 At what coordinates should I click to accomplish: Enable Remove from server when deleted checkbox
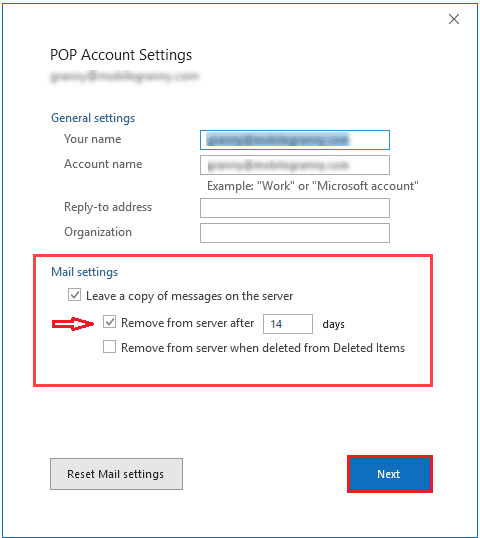tap(109, 347)
